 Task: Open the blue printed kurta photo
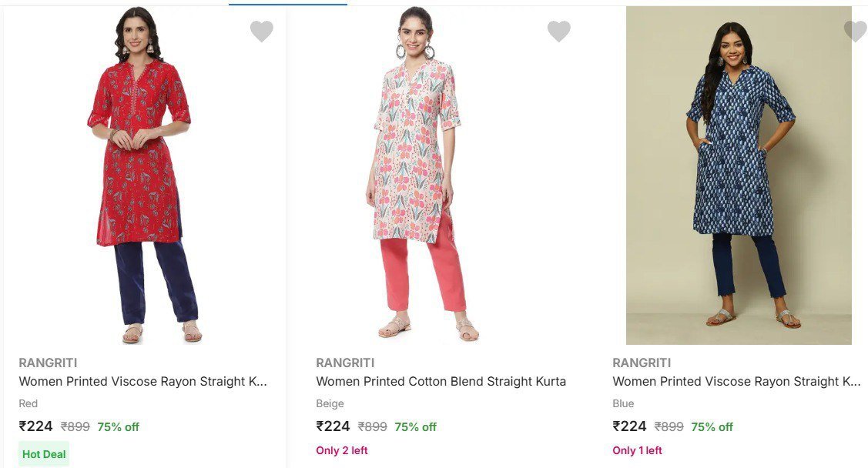coord(739,175)
